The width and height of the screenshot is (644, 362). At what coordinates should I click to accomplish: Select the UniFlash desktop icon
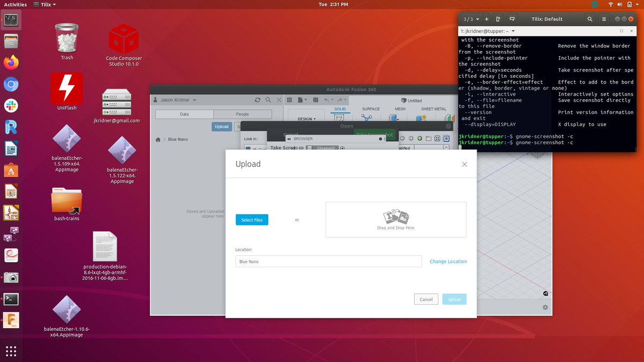pos(67,92)
